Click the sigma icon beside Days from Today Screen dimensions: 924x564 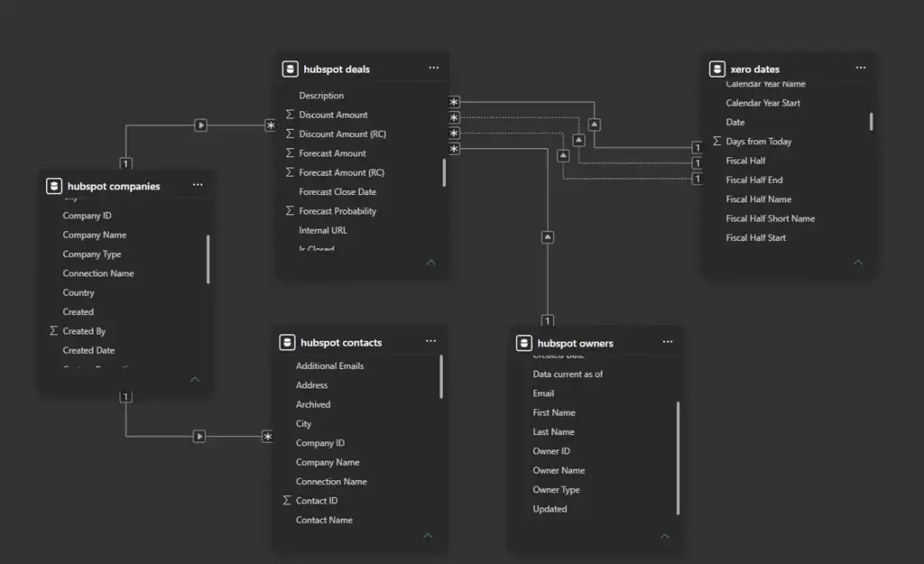[716, 141]
